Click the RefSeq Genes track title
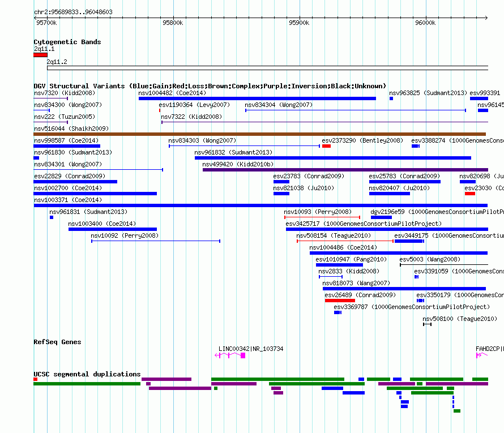Viewport: 504px width, 433px height. point(57,342)
